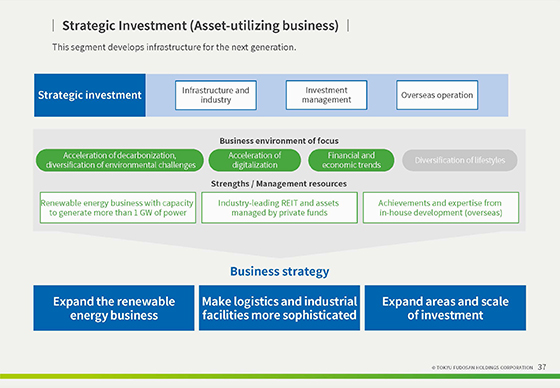Click the subtitle about next generation infrastructure
This screenshot has width=560, height=388.
(174, 47)
